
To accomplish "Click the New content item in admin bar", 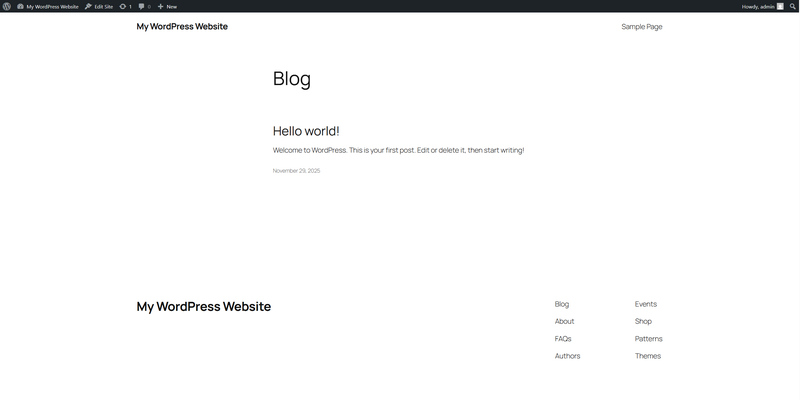I will click(x=167, y=7).
